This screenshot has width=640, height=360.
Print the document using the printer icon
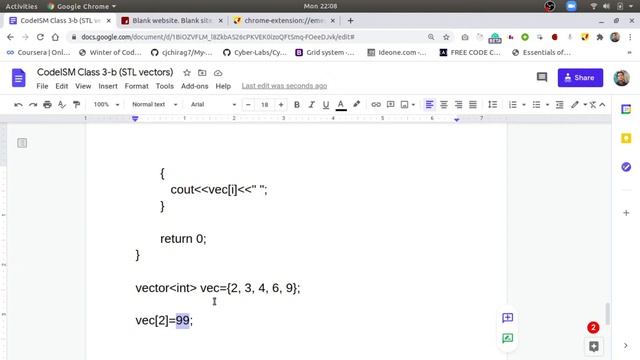(47, 105)
